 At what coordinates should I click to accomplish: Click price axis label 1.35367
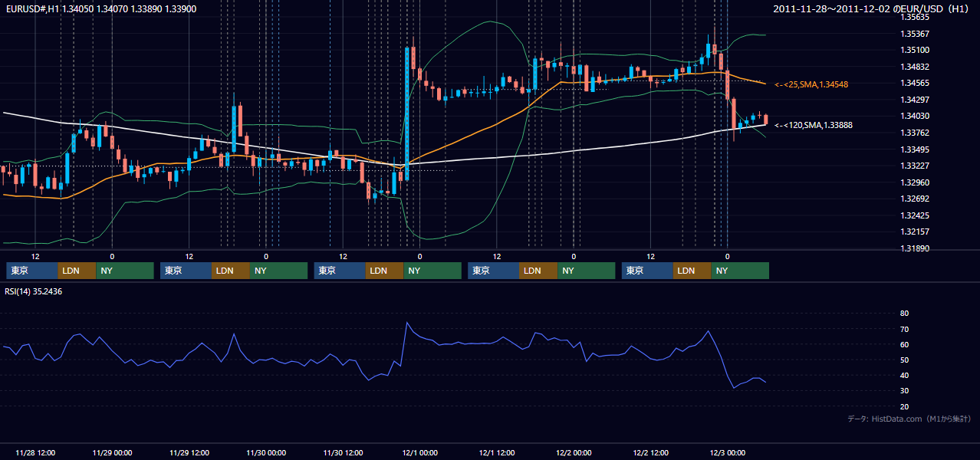[914, 34]
